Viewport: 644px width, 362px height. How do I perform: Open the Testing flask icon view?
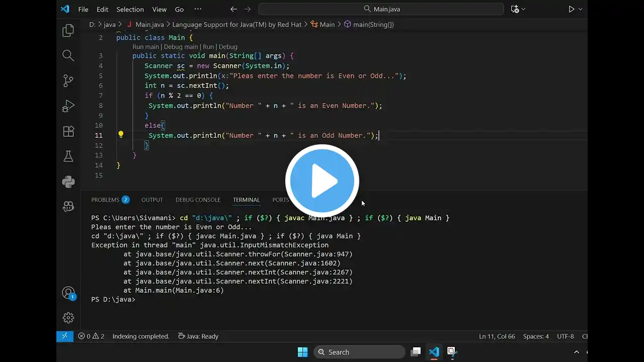[x=68, y=156]
